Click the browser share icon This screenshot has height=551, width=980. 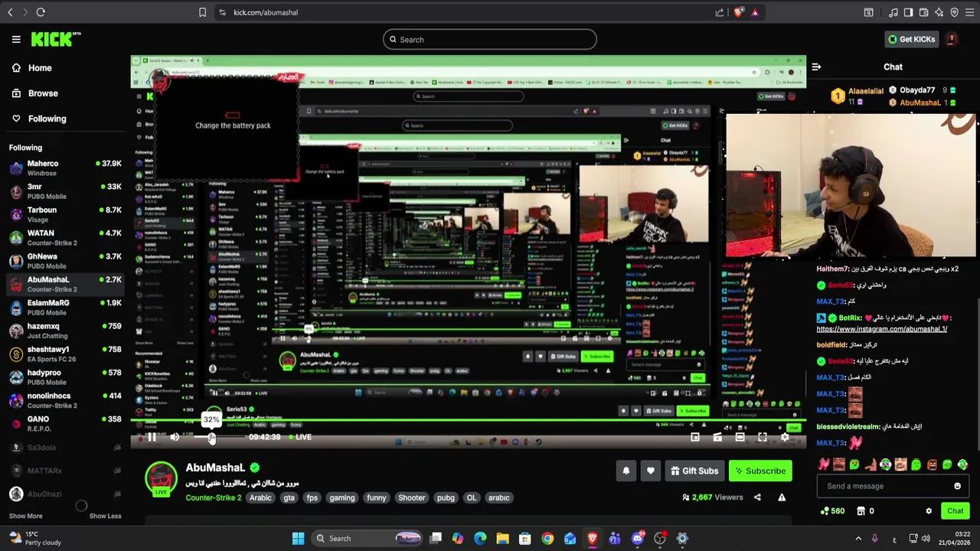point(720,12)
